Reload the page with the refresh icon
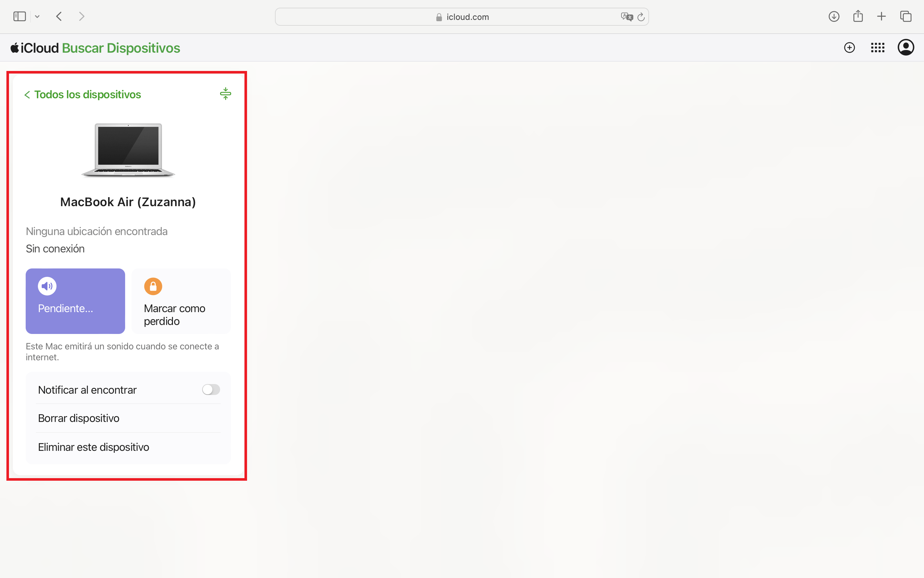Image resolution: width=924 pixels, height=578 pixels. (x=641, y=17)
